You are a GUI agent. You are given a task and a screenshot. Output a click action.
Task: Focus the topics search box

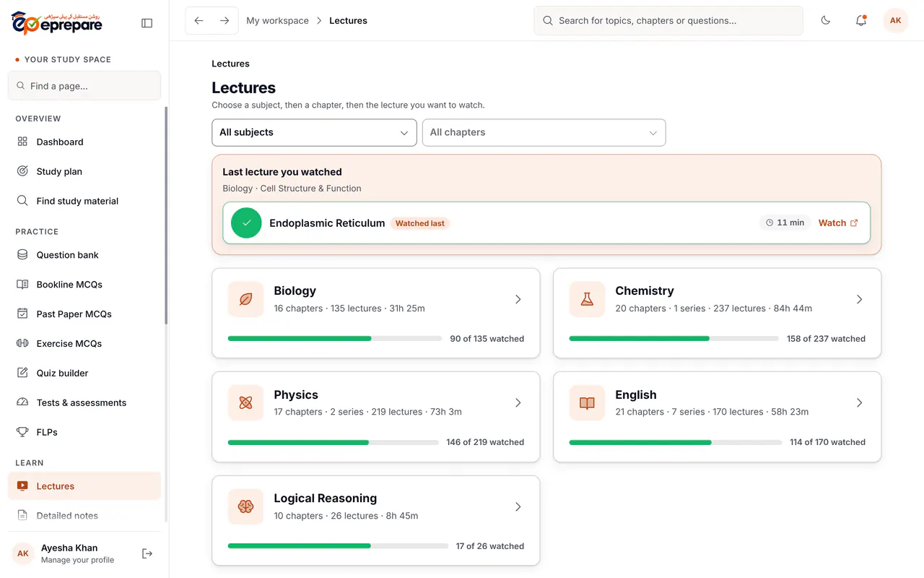pyautogui.click(x=668, y=21)
